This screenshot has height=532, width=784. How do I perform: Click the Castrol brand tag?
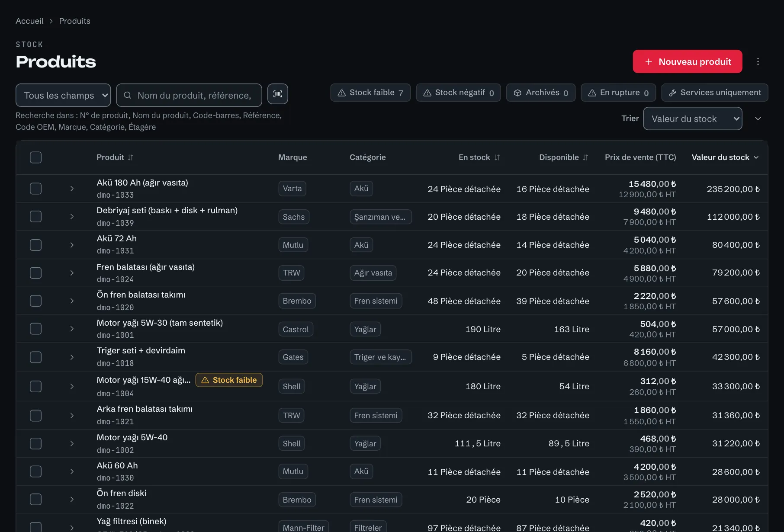point(296,329)
